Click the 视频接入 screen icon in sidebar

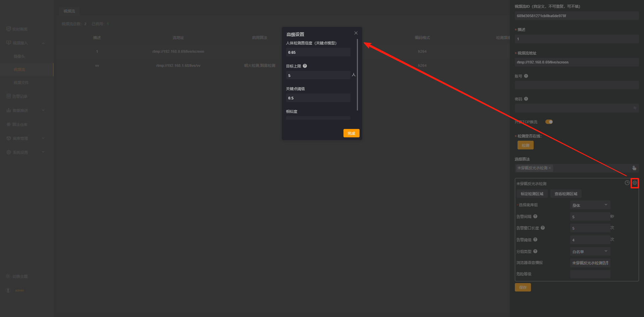[x=9, y=43]
